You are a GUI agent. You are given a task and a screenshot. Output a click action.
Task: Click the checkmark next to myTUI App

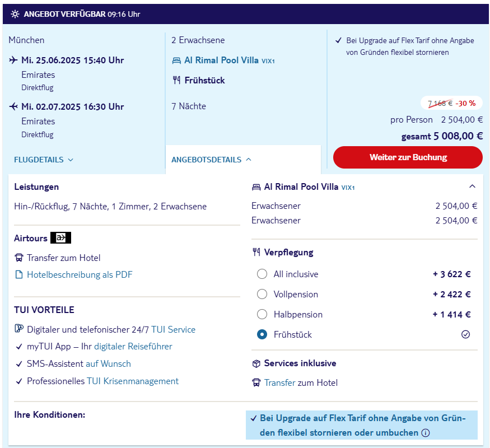(19, 347)
